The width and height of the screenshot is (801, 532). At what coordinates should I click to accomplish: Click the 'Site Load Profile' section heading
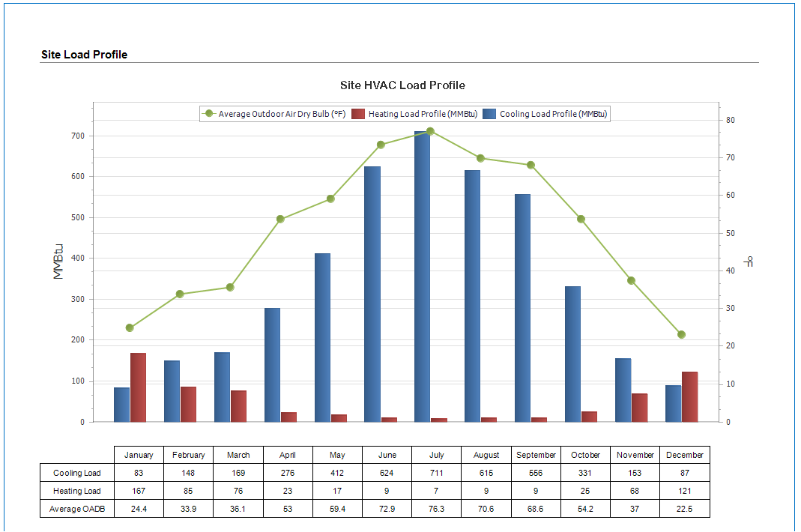pos(84,55)
